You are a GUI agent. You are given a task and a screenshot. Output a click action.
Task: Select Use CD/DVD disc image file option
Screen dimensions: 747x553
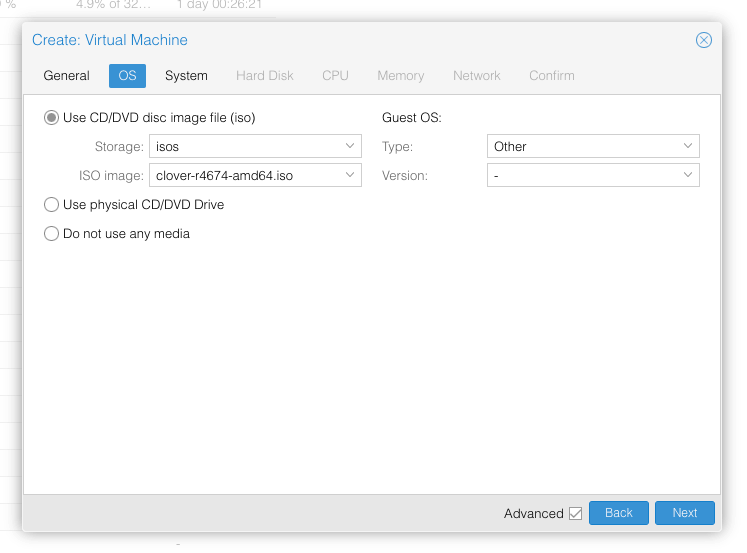[51, 118]
